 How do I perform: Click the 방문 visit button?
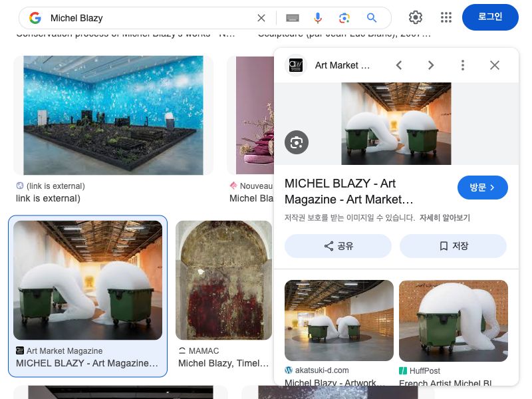point(482,188)
